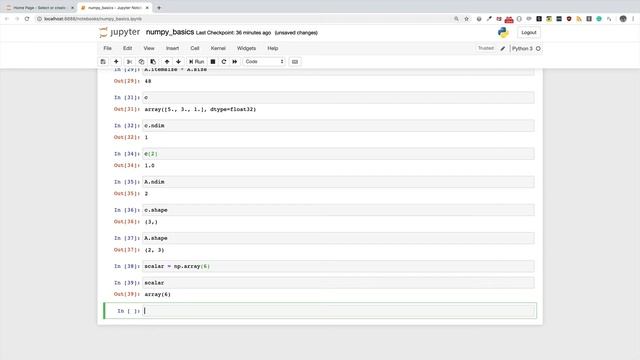This screenshot has width=640, height=360.
Task: Open the cell type Code dropdown
Action: coord(264,62)
